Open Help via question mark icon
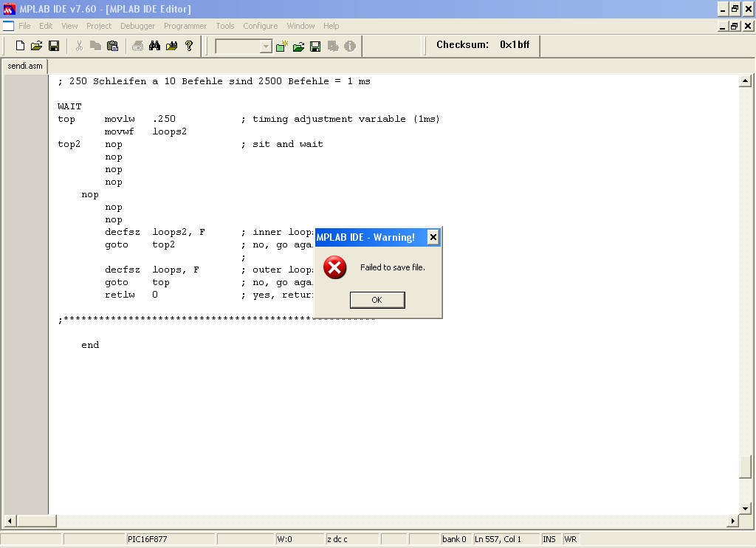 (189, 46)
